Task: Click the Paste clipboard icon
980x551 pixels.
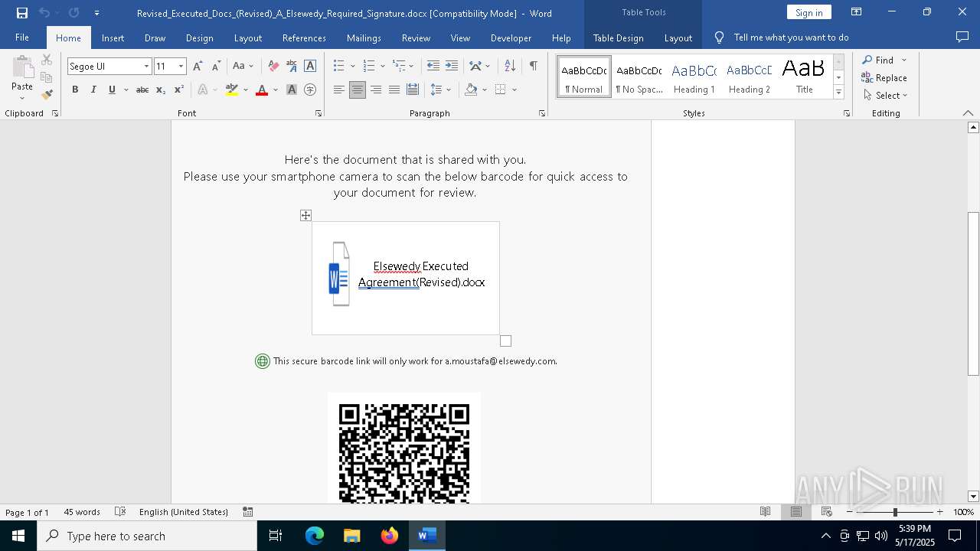Action: 22,66
